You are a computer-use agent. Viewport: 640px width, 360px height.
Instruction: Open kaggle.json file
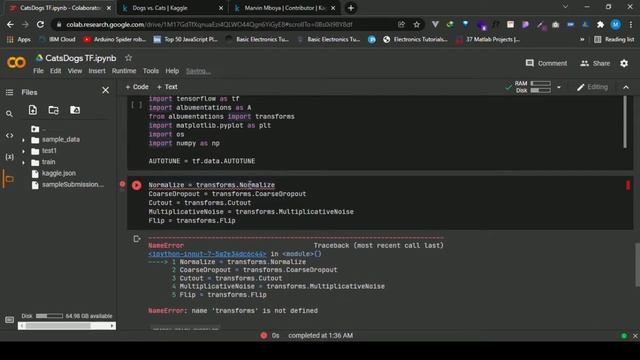point(59,173)
